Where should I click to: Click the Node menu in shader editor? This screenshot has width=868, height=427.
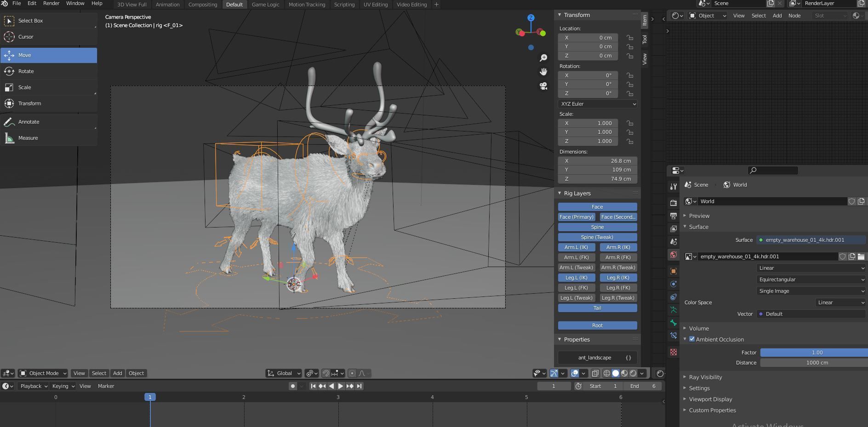click(794, 16)
